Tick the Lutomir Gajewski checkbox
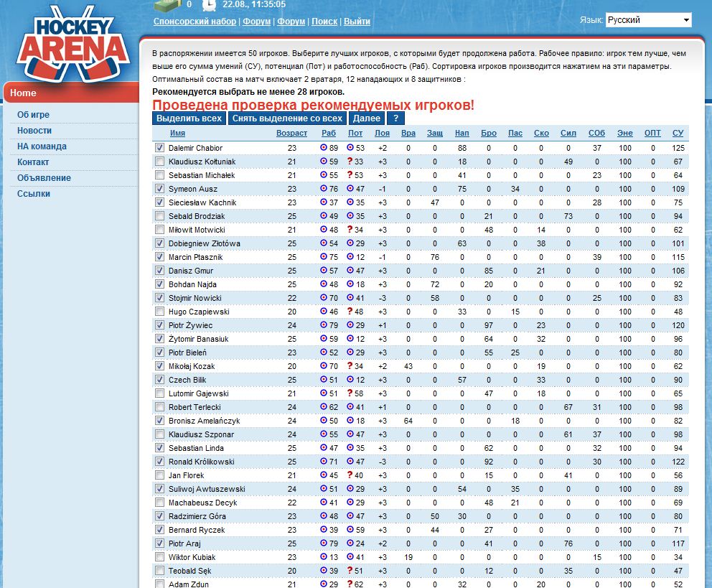 [x=159, y=393]
